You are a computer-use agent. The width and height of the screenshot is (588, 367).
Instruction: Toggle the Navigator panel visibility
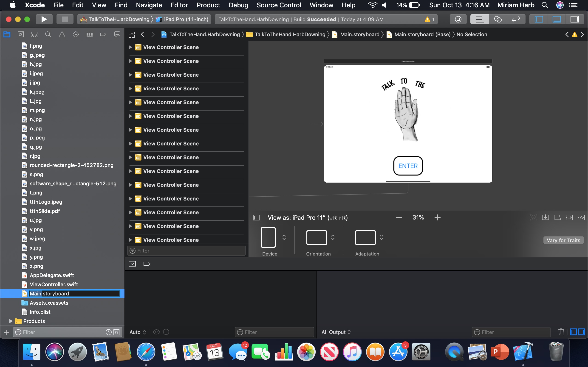pos(539,19)
